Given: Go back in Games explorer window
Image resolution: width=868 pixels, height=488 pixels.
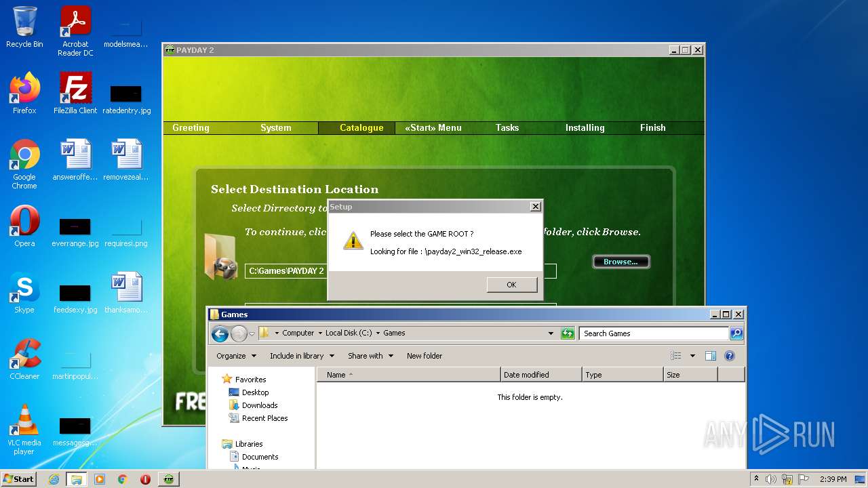Looking at the screenshot, I should (220, 333).
